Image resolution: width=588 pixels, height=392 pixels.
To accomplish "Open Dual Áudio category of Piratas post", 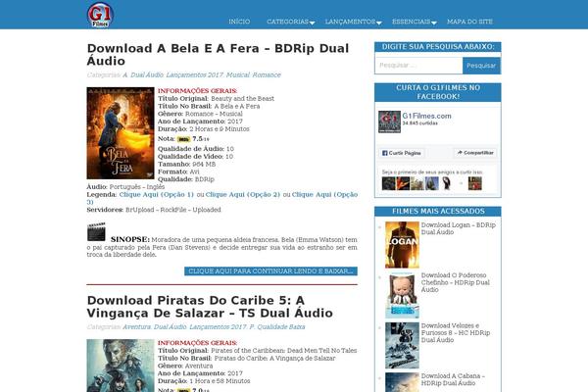I will pyautogui.click(x=171, y=327).
